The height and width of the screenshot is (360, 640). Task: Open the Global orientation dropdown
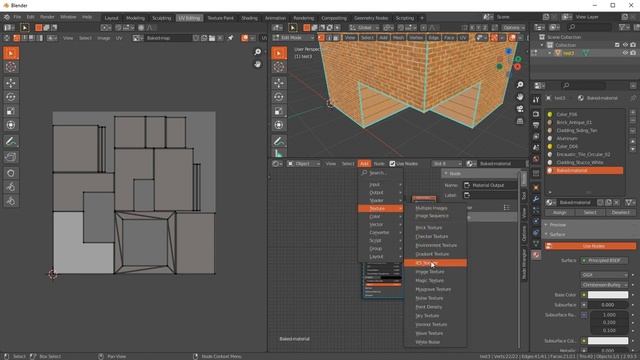point(363,28)
